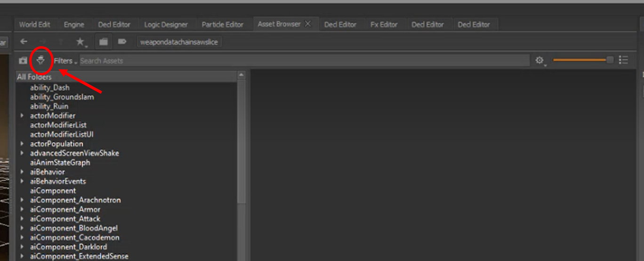Go back with the left arrow button
This screenshot has height=261, width=644.
click(24, 42)
